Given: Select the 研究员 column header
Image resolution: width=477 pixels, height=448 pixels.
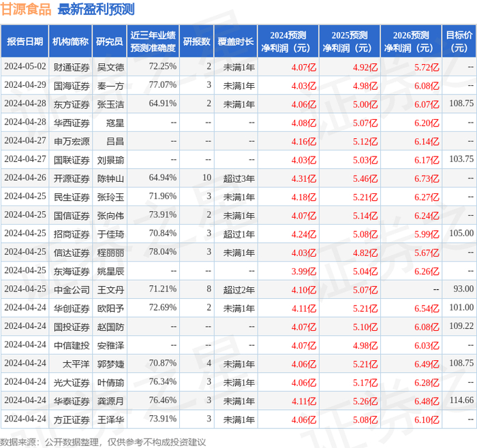Looking at the screenshot, I should (x=110, y=42).
